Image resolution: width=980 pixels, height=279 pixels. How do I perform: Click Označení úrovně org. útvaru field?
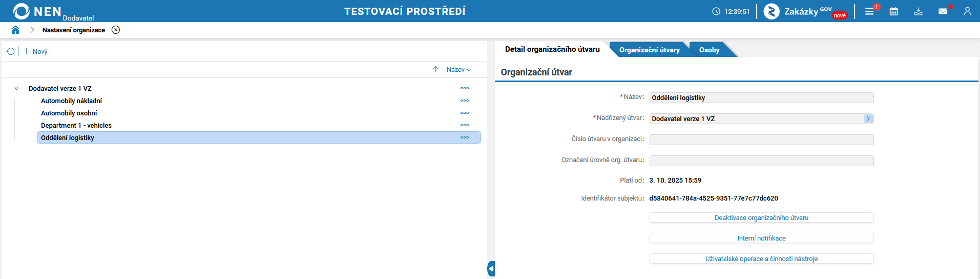pyautogui.click(x=761, y=161)
